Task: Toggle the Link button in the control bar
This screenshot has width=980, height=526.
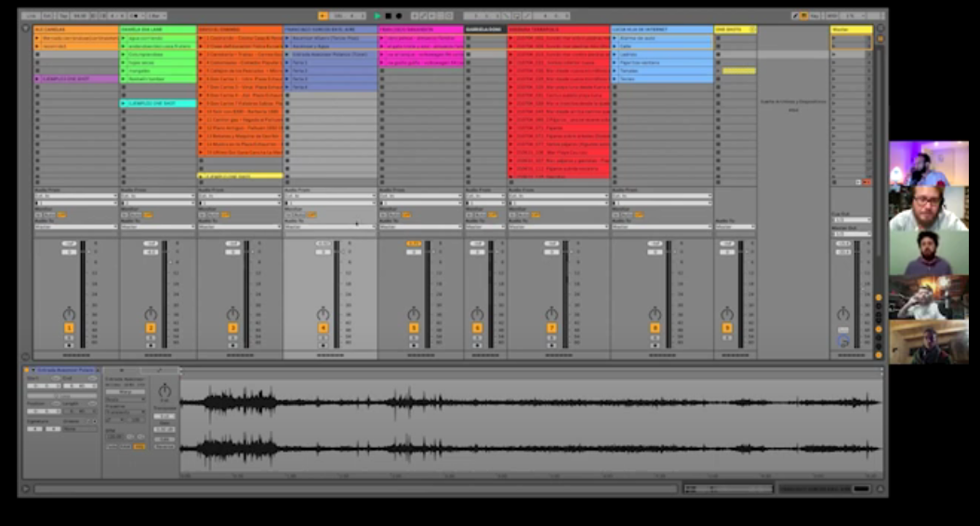Action: (x=30, y=16)
